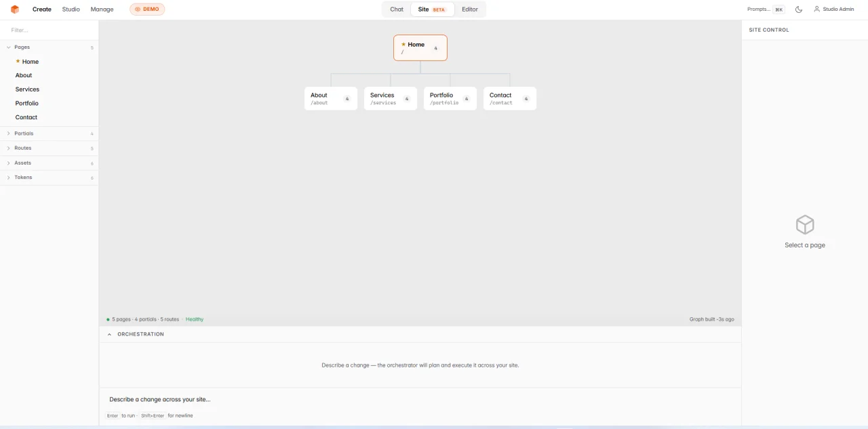Focus the Filter input field
This screenshot has width=868, height=429.
[x=49, y=30]
